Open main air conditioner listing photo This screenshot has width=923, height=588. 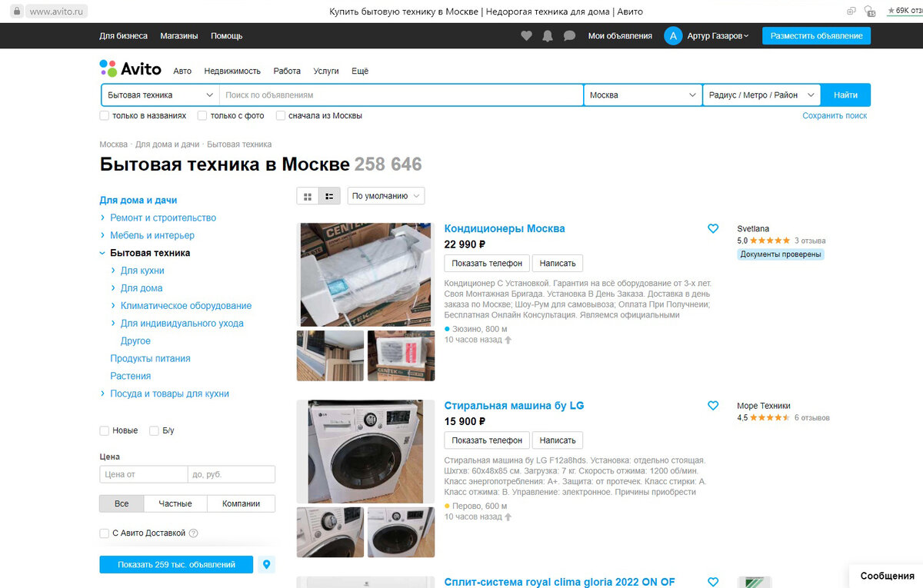point(365,274)
